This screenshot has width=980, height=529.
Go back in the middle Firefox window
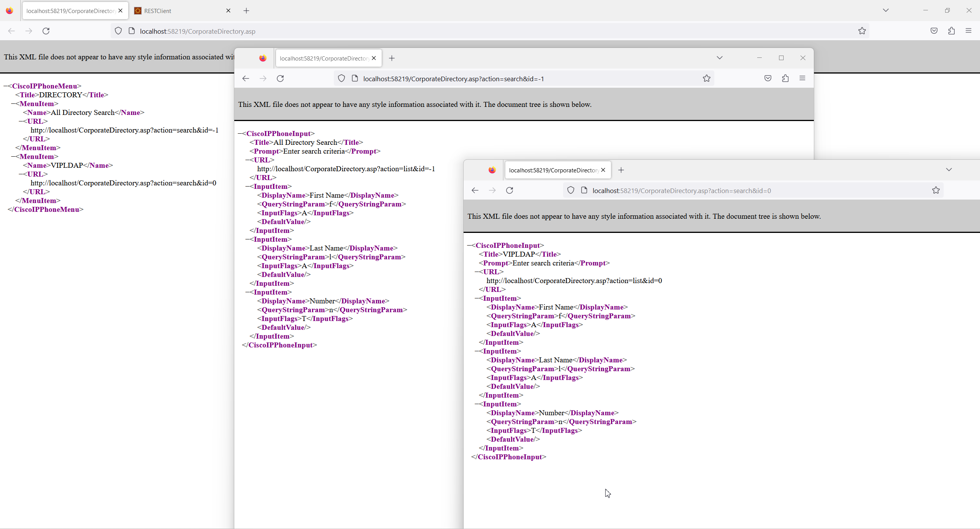tap(246, 79)
